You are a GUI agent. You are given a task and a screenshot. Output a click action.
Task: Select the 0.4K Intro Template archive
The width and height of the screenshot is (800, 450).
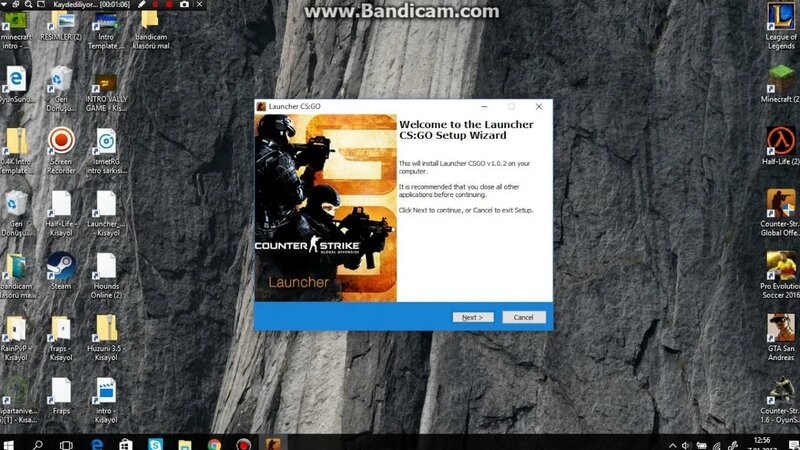[16, 151]
